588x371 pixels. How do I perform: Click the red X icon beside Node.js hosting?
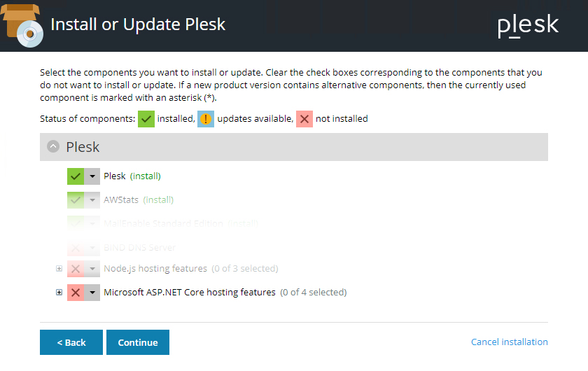(76, 269)
